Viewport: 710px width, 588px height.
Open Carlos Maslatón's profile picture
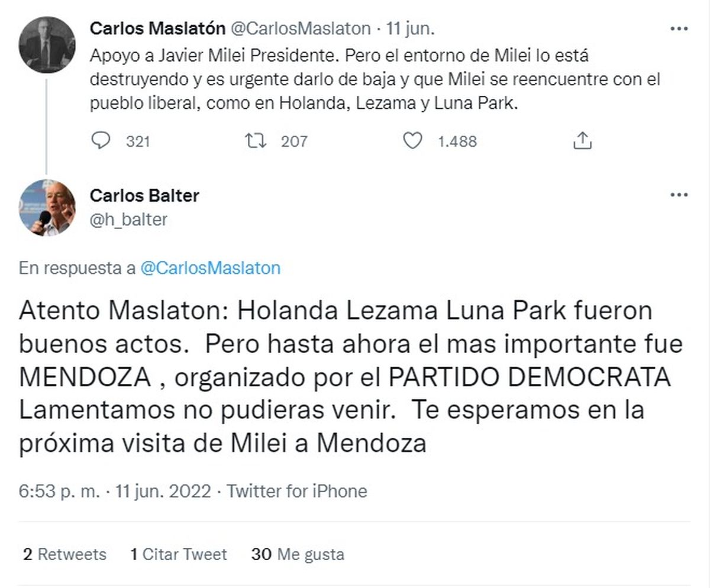[x=47, y=45]
